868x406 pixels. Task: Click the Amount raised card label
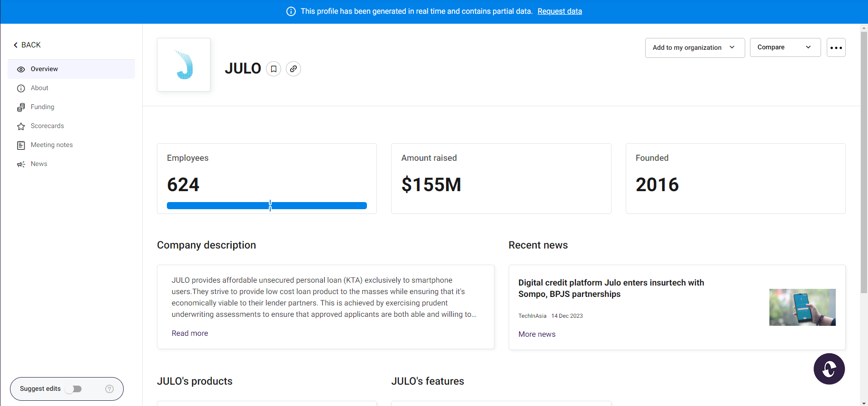(x=429, y=158)
